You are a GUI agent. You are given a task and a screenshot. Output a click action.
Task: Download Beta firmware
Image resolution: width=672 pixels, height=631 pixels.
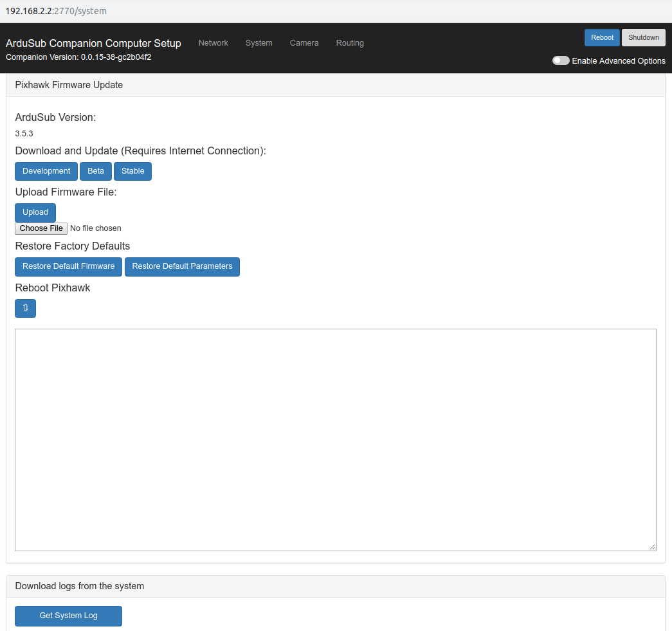pyautogui.click(x=96, y=171)
